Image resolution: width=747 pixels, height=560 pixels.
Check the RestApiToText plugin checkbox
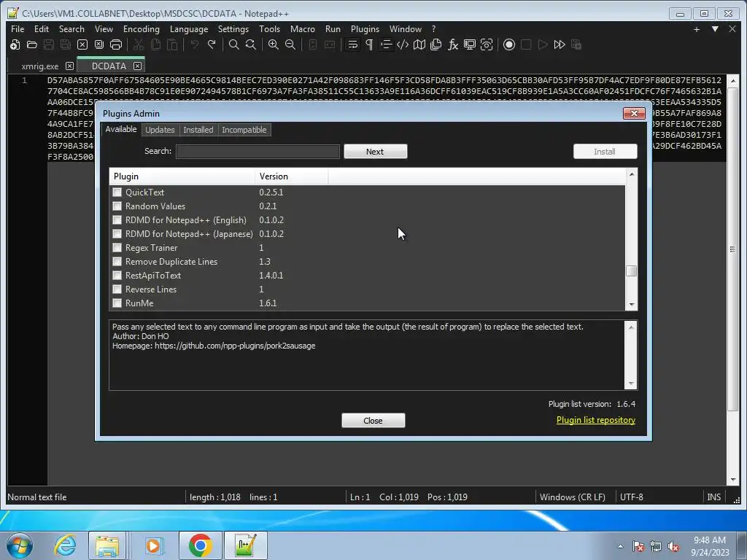point(117,275)
